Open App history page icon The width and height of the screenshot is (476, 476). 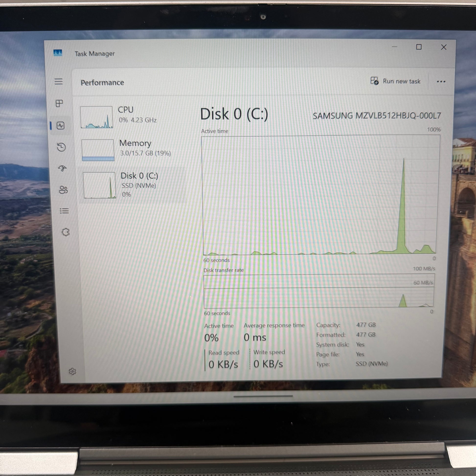(61, 147)
